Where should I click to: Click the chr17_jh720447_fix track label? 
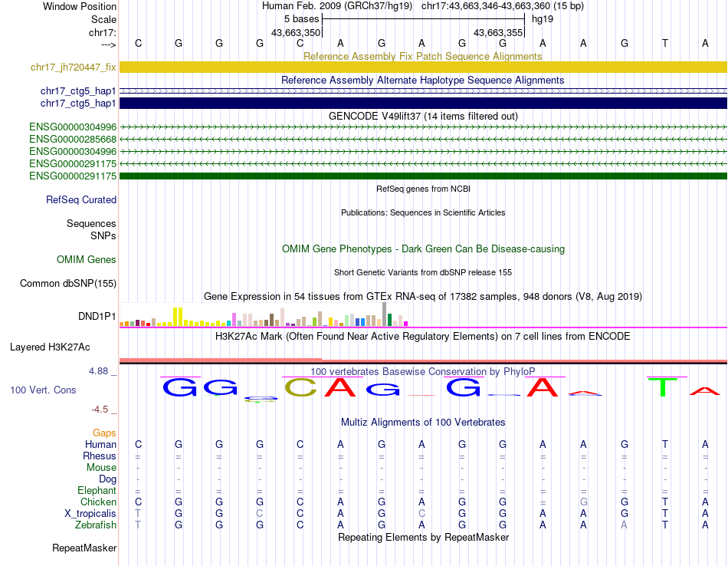click(73, 67)
